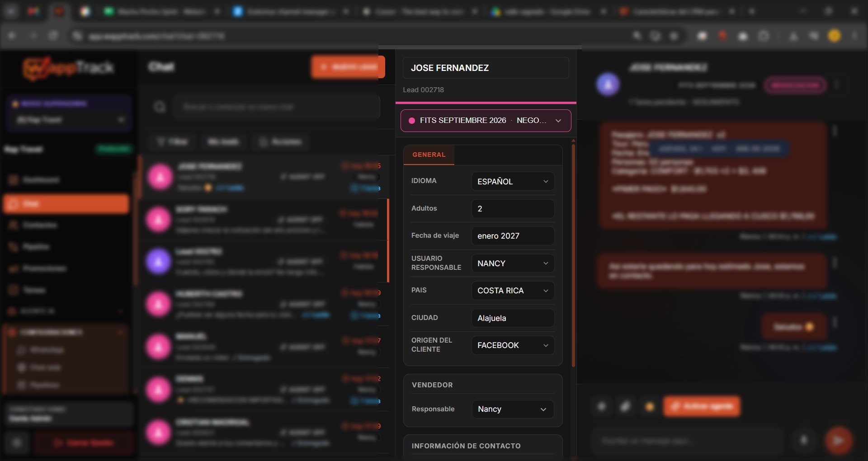The width and height of the screenshot is (868, 461).
Task: Open the USUARIO RESPONSABLE dropdown showing NANCY
Action: tap(513, 263)
